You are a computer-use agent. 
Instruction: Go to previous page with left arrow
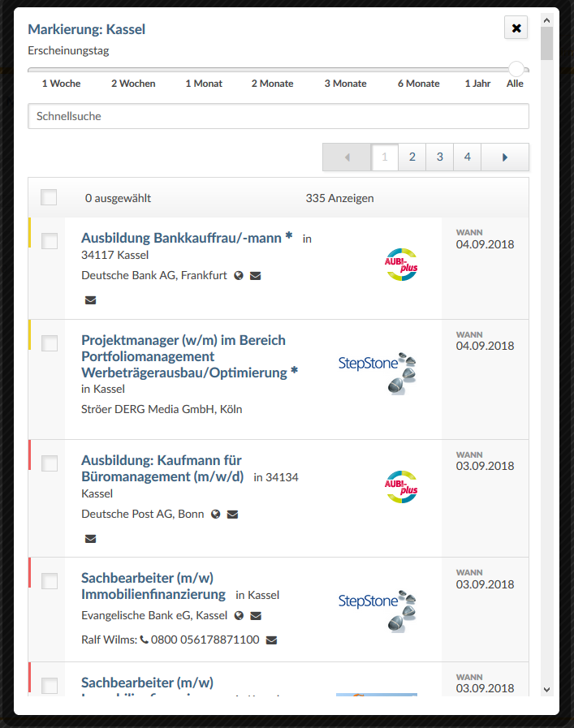pos(347,157)
